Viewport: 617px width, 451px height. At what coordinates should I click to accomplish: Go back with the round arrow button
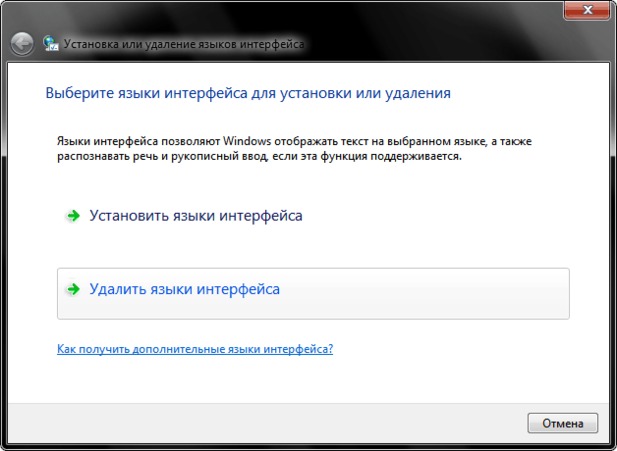(x=22, y=43)
